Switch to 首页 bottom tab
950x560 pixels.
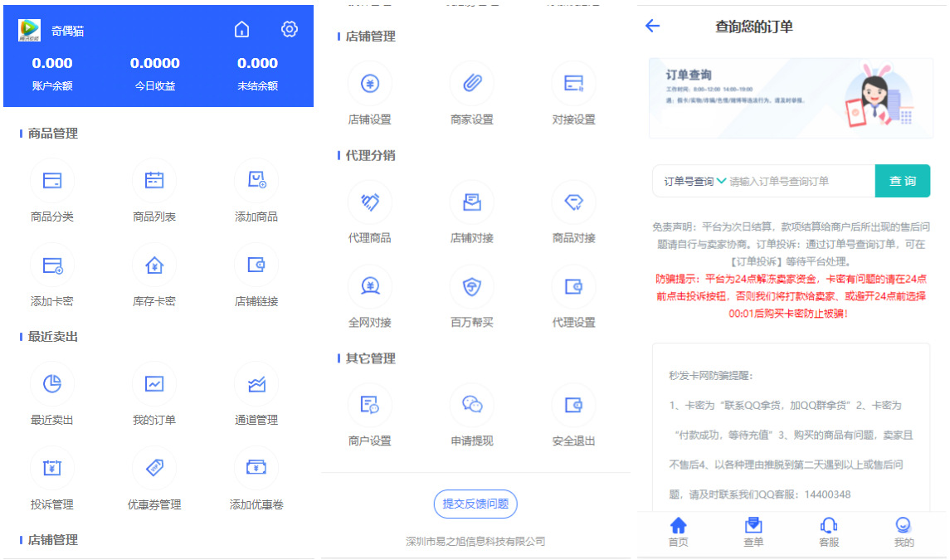[x=679, y=532]
